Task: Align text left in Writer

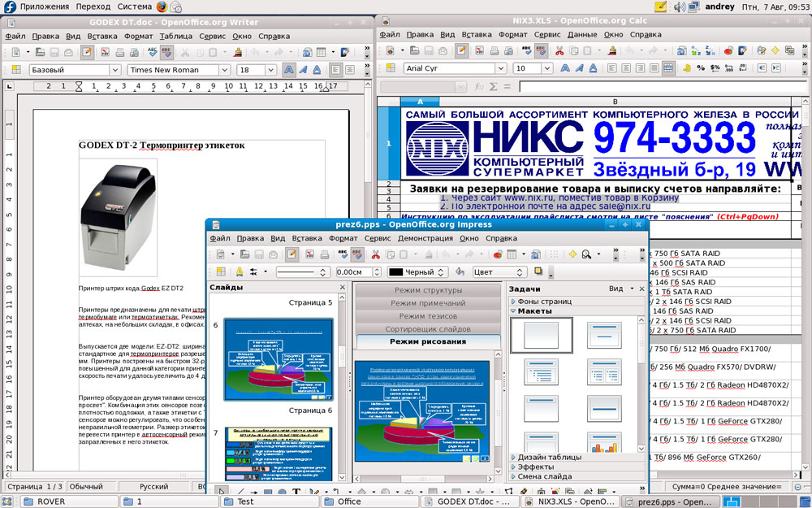Action: [335, 69]
